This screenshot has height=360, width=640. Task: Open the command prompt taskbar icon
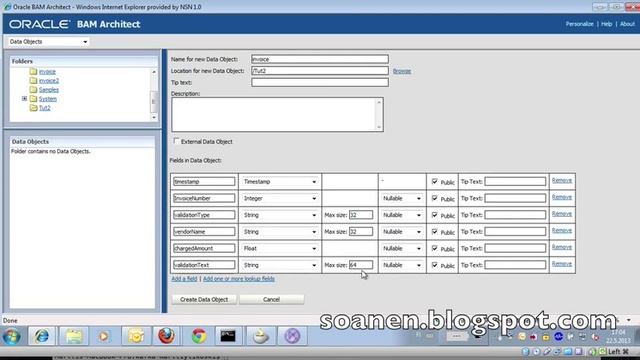(x=228, y=336)
